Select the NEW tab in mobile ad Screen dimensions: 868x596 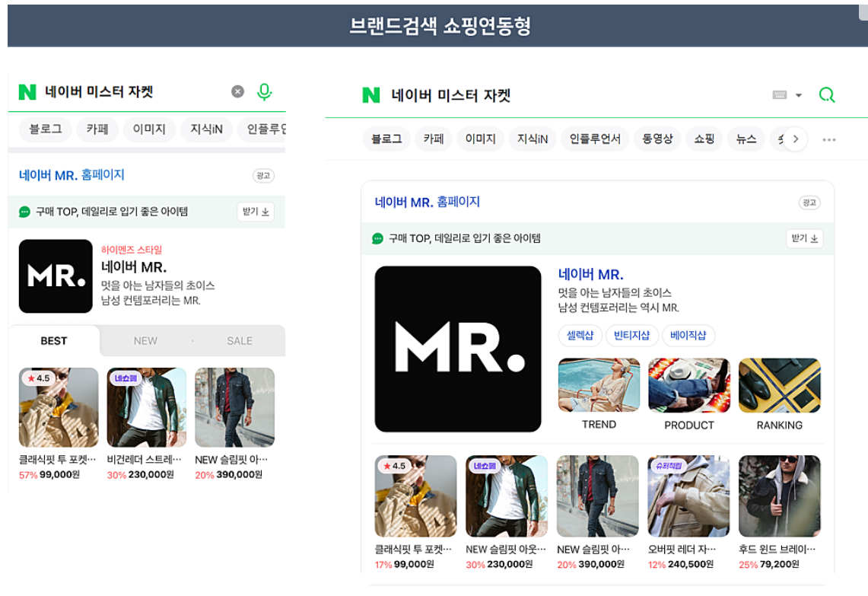point(145,341)
